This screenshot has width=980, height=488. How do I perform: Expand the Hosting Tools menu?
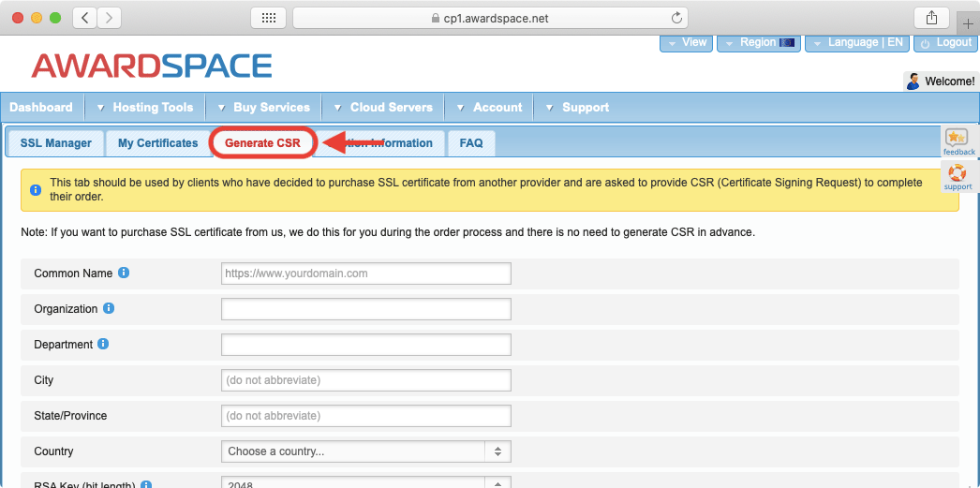[x=145, y=108]
